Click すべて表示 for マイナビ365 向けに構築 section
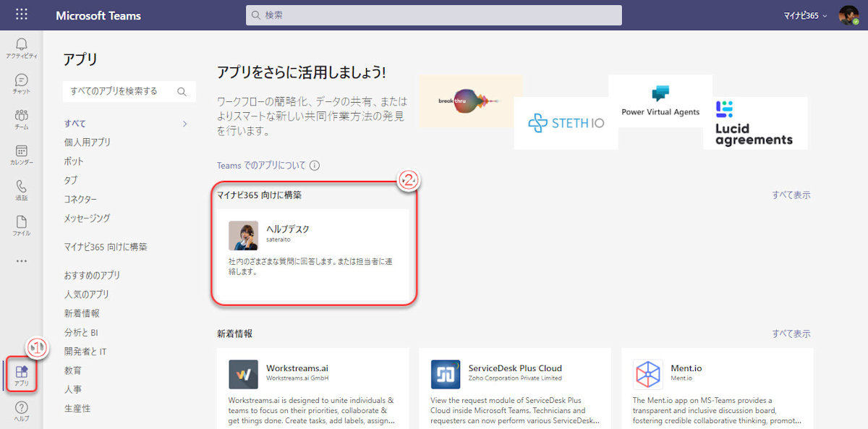The height and width of the screenshot is (429, 868). pos(791,195)
